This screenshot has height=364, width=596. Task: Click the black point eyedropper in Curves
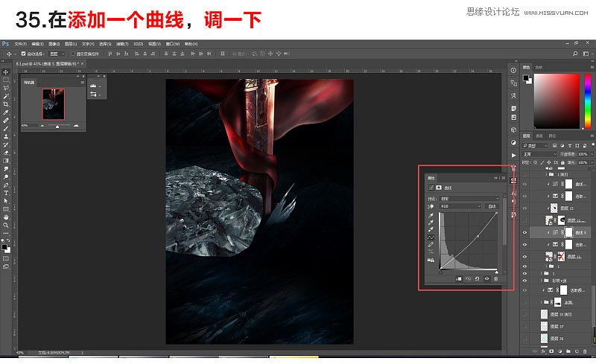point(431,215)
